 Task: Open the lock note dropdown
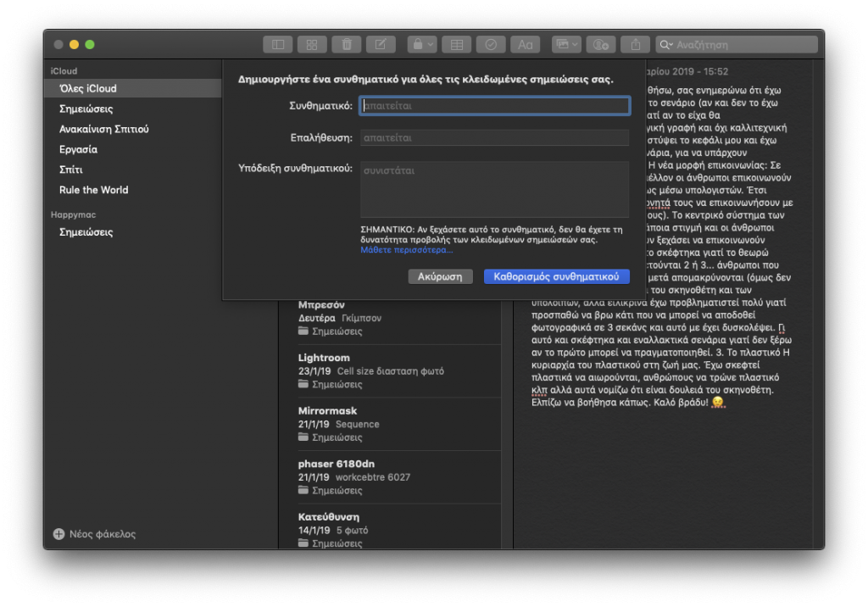422,44
